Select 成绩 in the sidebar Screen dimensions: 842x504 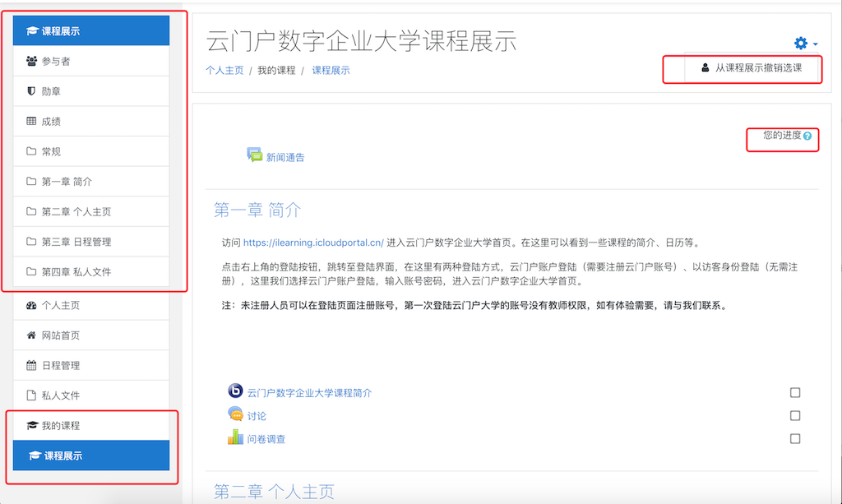91,122
